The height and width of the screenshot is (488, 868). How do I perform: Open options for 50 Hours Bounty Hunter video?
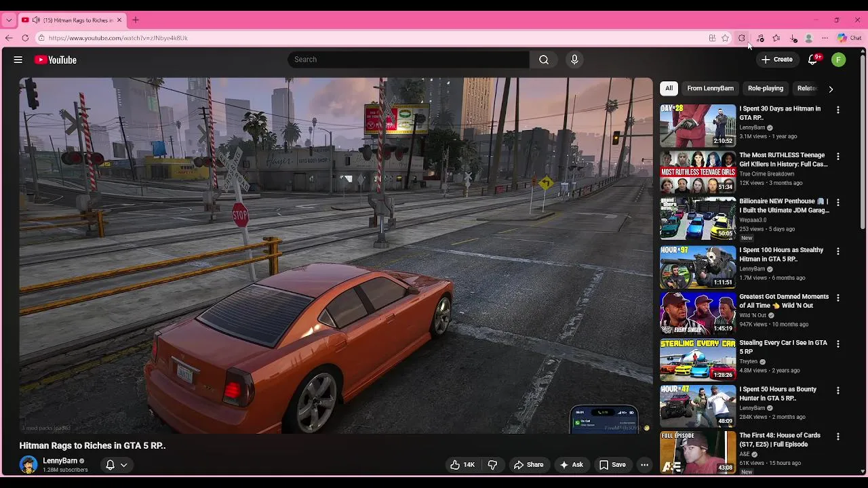(838, 390)
